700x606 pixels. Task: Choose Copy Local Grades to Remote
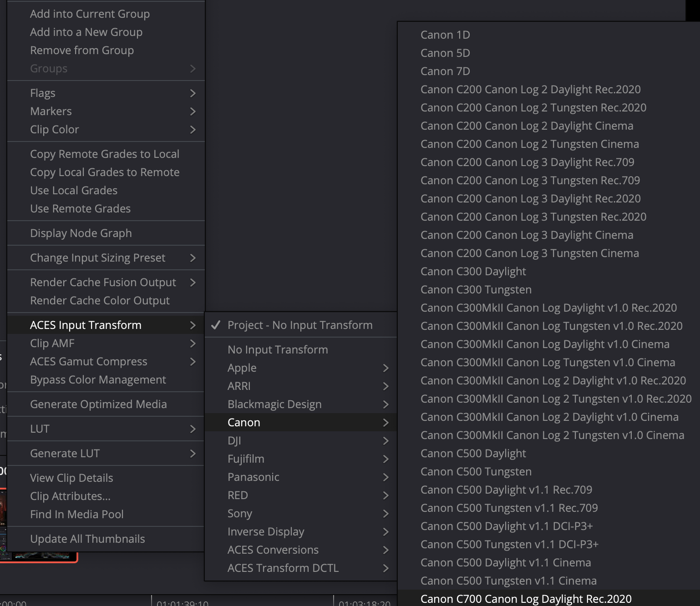pyautogui.click(x=106, y=172)
